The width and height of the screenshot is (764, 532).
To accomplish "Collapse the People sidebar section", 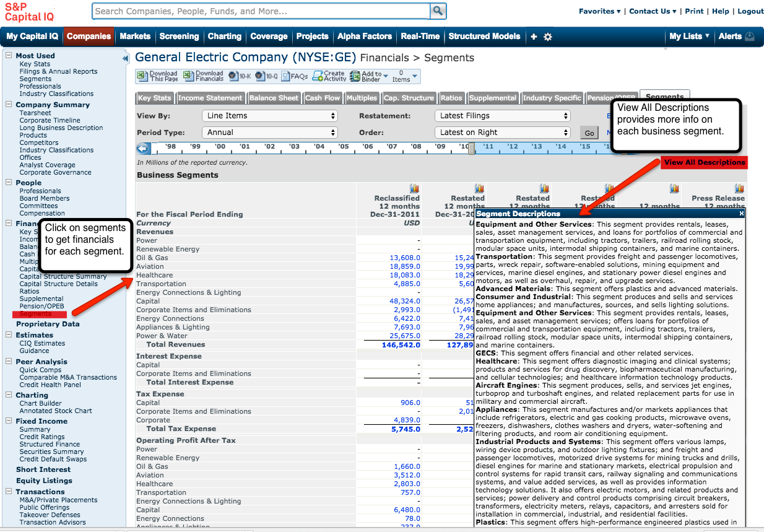I will (x=9, y=182).
